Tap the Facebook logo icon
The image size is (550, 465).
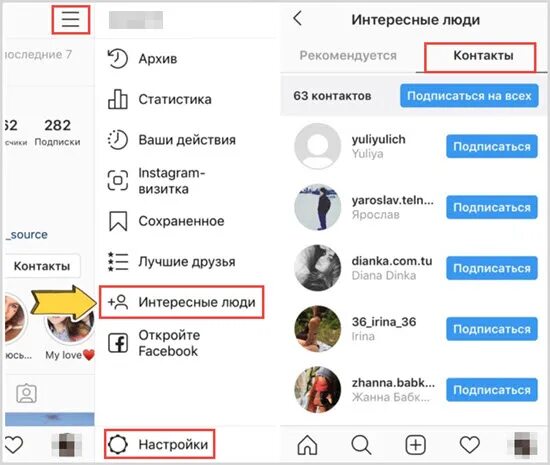click(118, 343)
